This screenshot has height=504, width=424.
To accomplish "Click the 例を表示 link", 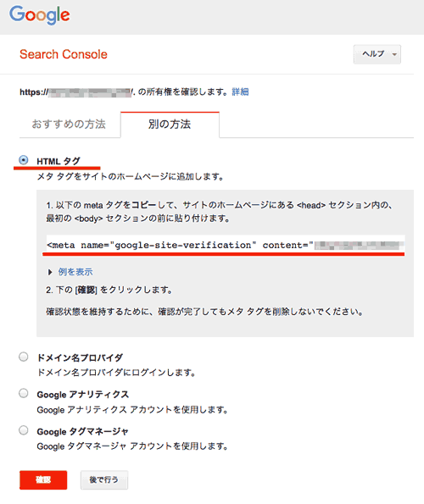I will tap(75, 272).
